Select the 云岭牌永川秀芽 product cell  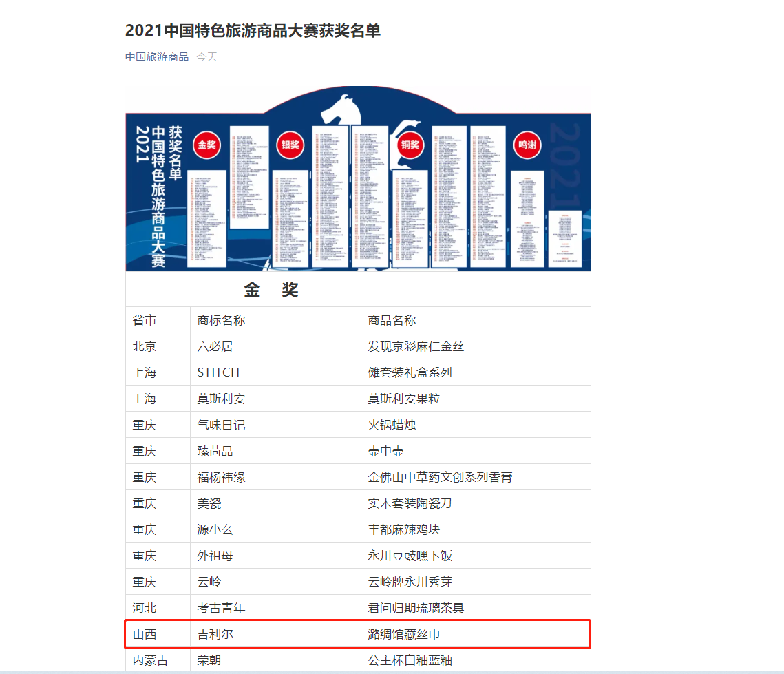click(476, 582)
